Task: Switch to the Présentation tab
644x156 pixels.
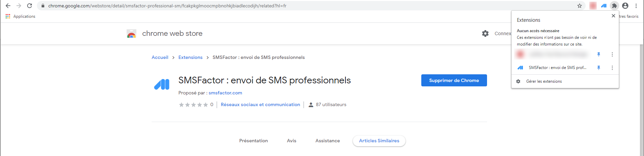Action: pos(254,141)
